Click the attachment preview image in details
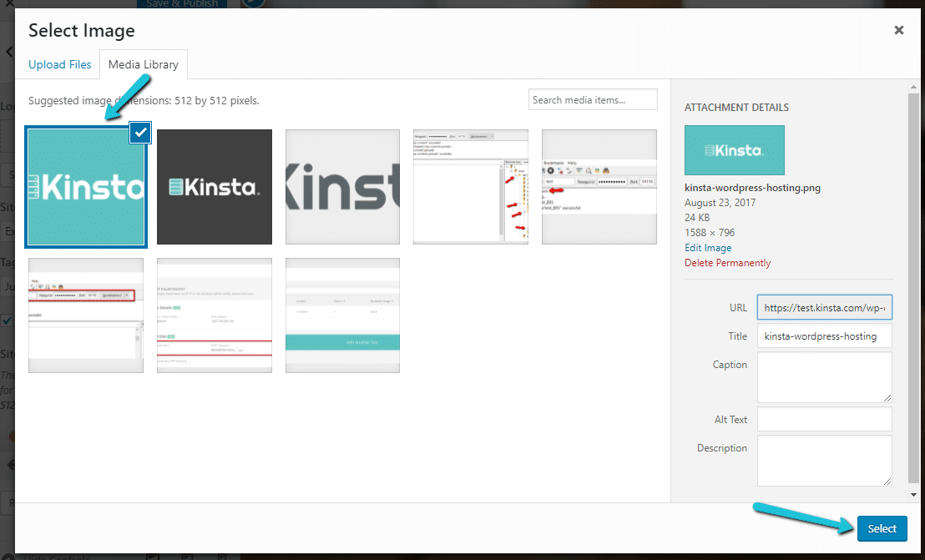 point(735,149)
